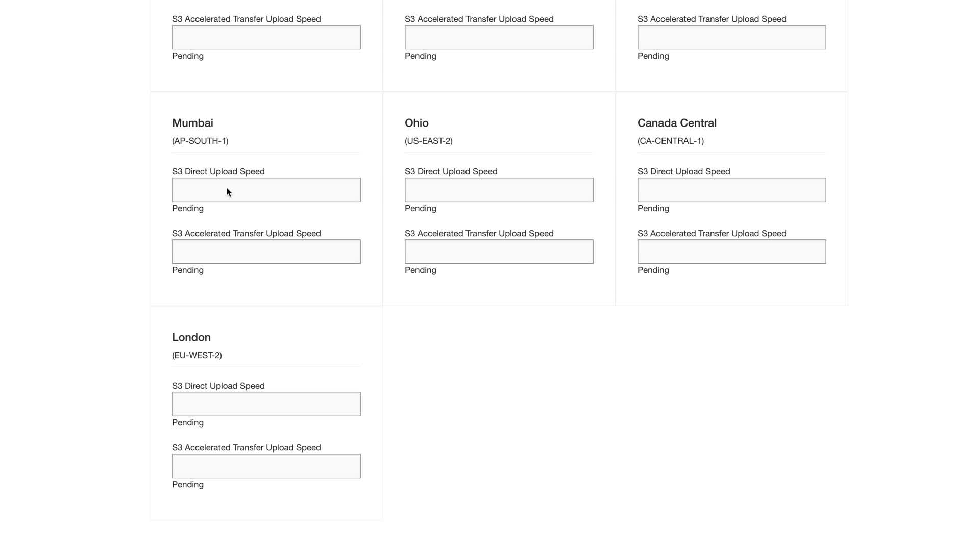Click Canada Central's S3 Direct Upload bar

pos(731,190)
